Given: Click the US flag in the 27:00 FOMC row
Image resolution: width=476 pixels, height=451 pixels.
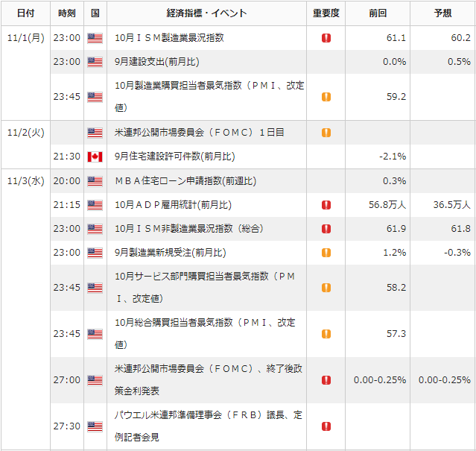Looking at the screenshot, I should (95, 380).
